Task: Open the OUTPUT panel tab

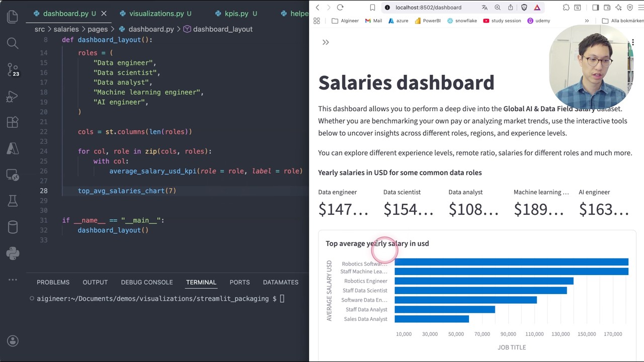Action: tap(95, 282)
